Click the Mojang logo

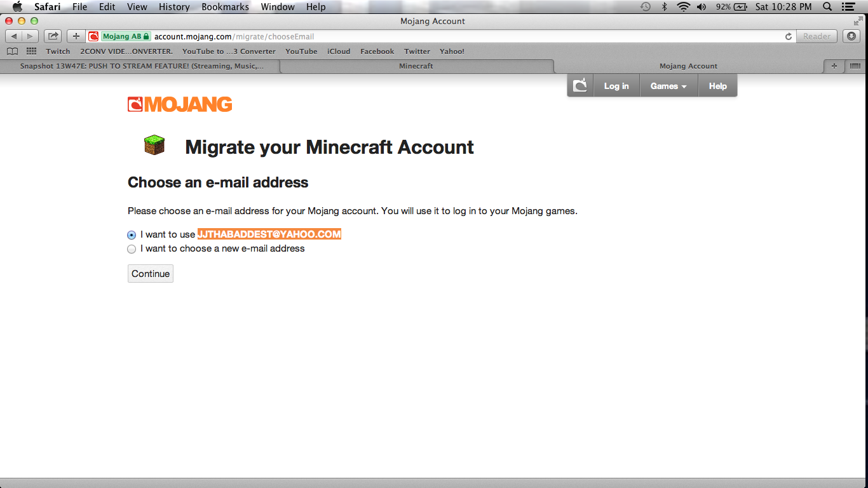(180, 104)
